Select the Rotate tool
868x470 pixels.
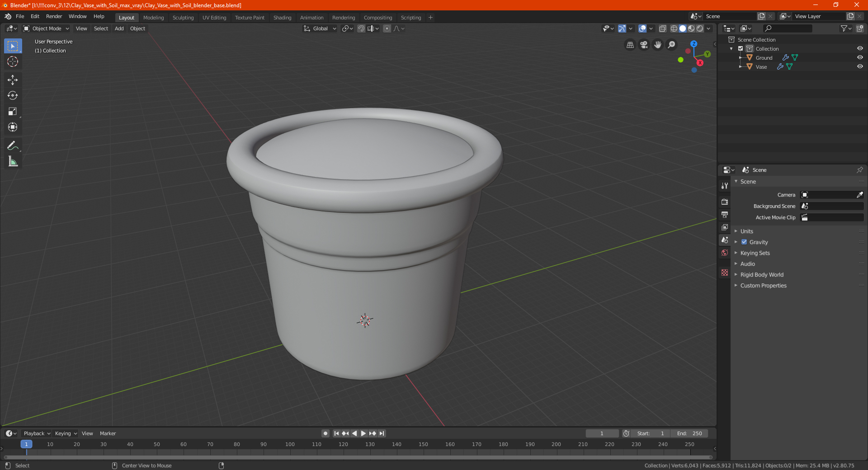coord(13,95)
